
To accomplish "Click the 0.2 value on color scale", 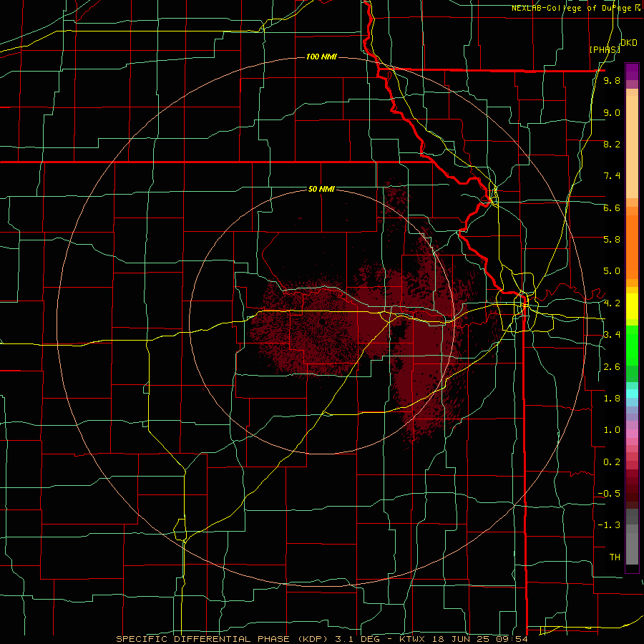I will pos(612,462).
